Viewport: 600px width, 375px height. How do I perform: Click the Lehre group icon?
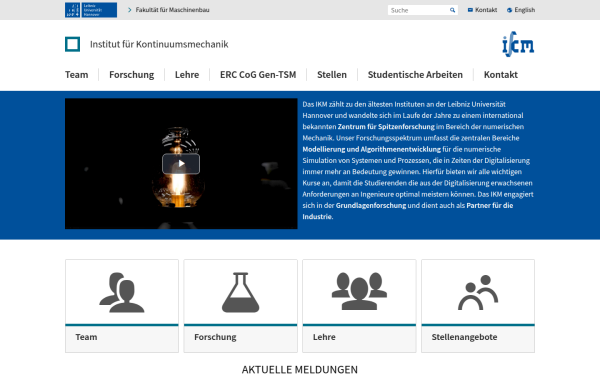pyautogui.click(x=359, y=291)
